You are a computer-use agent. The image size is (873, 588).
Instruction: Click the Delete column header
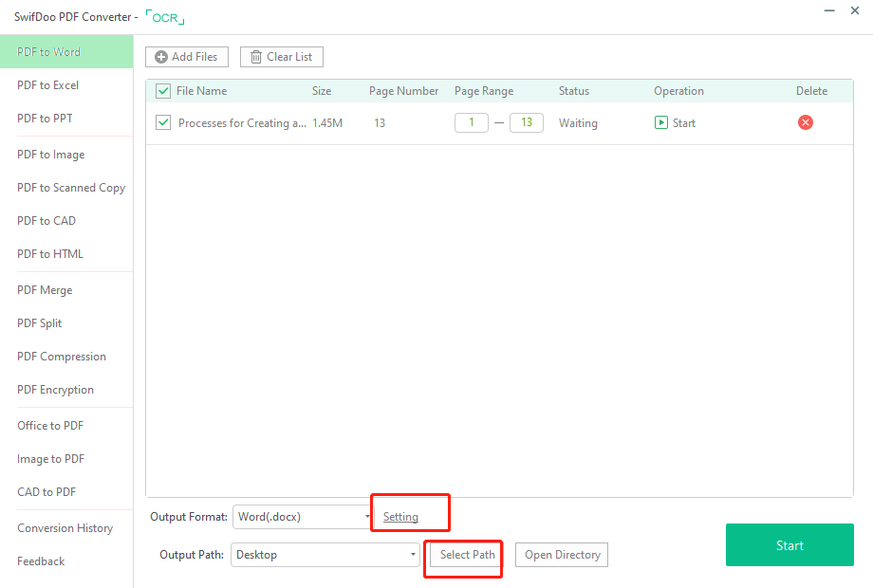pyautogui.click(x=811, y=91)
